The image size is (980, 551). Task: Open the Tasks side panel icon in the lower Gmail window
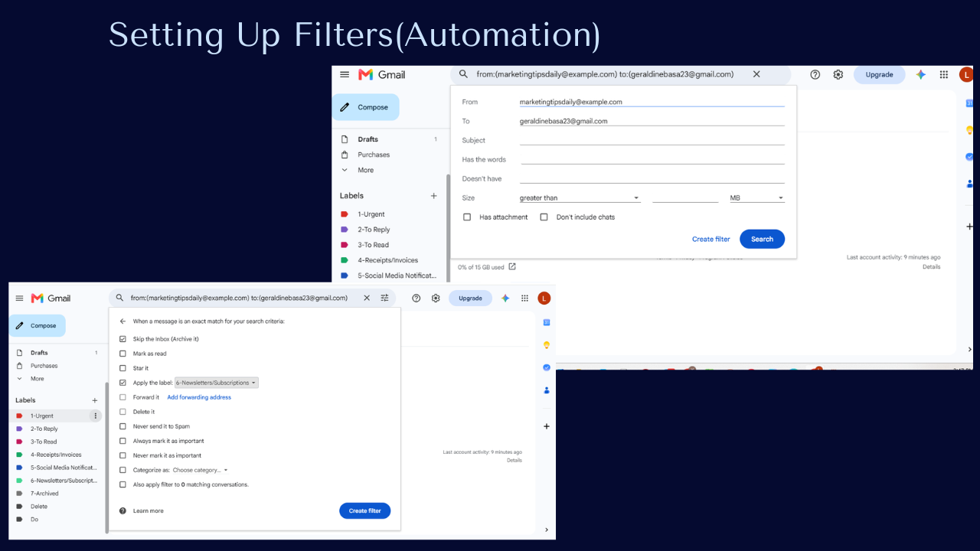[546, 367]
